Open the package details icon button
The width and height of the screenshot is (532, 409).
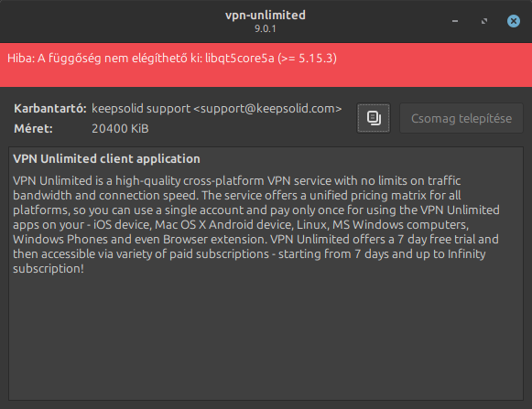click(x=374, y=118)
